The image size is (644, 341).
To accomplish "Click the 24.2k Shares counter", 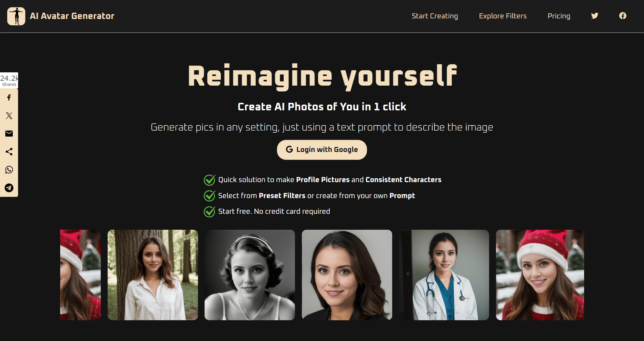I will pos(9,80).
